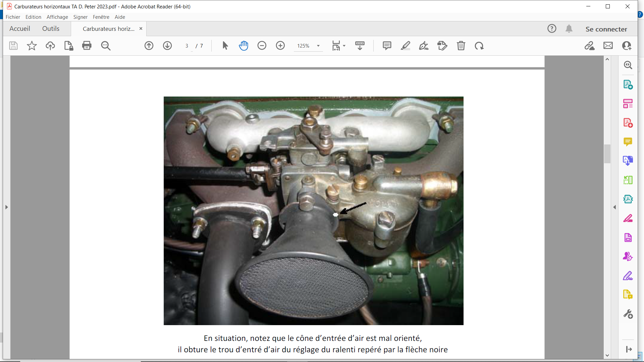Zoom out with minus icon
Viewport: 644px width, 362px height.
pyautogui.click(x=262, y=46)
